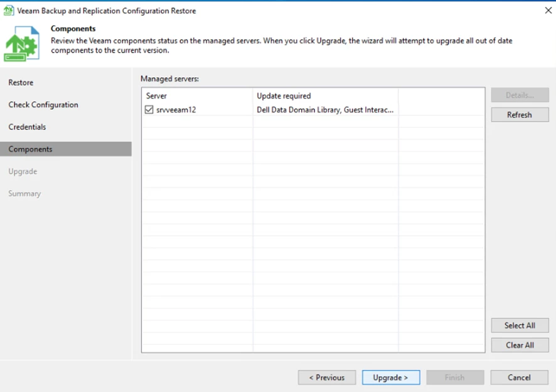Select the Dell Data Domain Library cell

click(325, 110)
